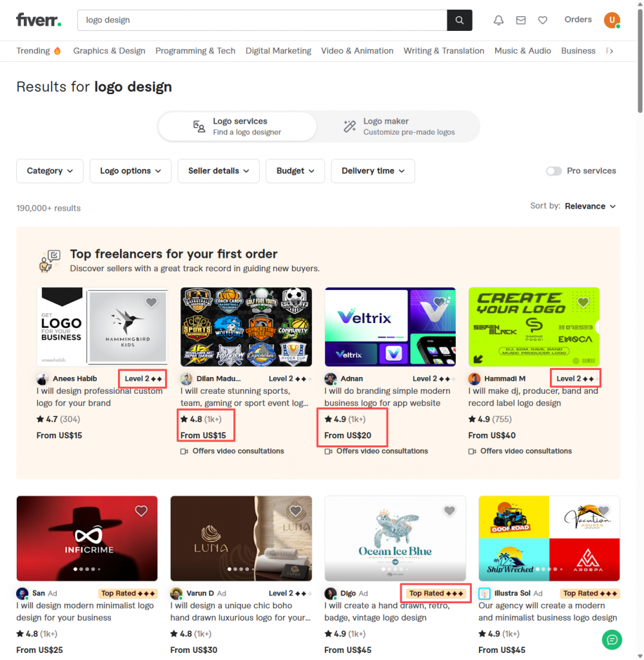Click the top freelancers illustration icon
The width and height of the screenshot is (644, 660).
pos(49,261)
